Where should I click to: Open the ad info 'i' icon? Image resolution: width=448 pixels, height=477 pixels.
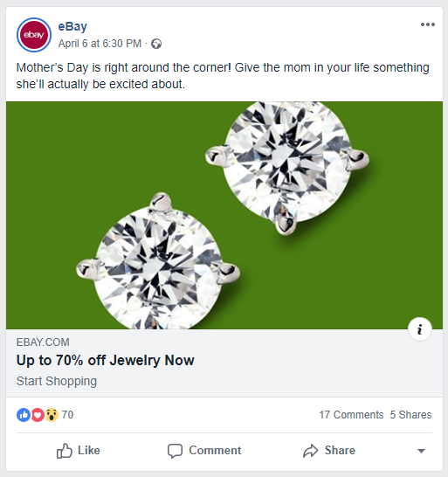[420, 329]
